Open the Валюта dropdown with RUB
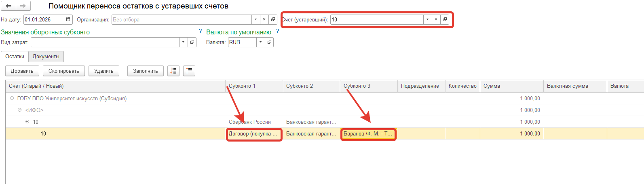Screen dimensions: 644x184 pyautogui.click(x=260, y=42)
